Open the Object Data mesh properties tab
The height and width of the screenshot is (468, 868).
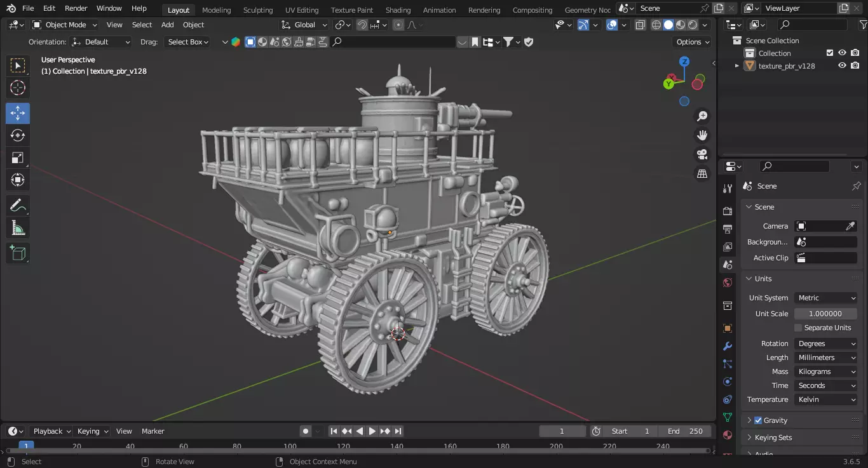(728, 417)
